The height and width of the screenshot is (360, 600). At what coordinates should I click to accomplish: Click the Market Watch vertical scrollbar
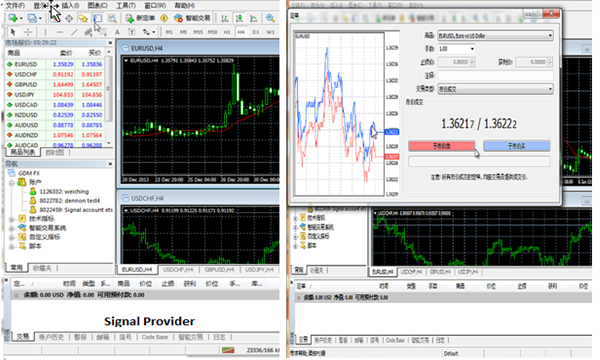click(x=109, y=97)
